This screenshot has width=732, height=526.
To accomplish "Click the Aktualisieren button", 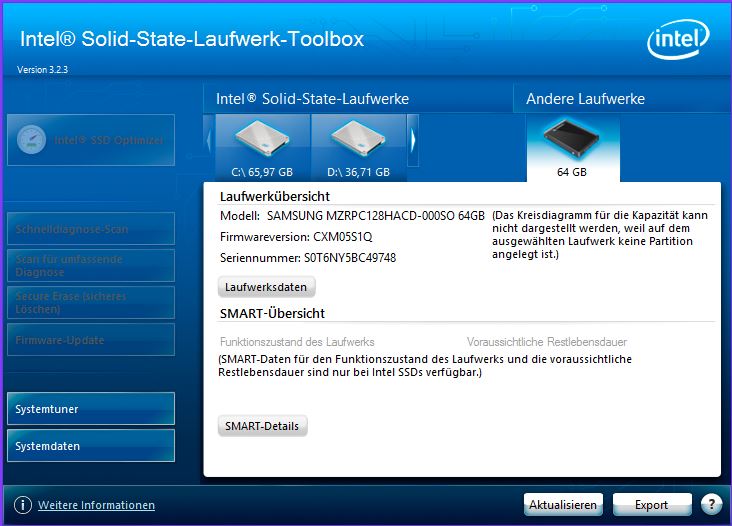I will click(563, 505).
